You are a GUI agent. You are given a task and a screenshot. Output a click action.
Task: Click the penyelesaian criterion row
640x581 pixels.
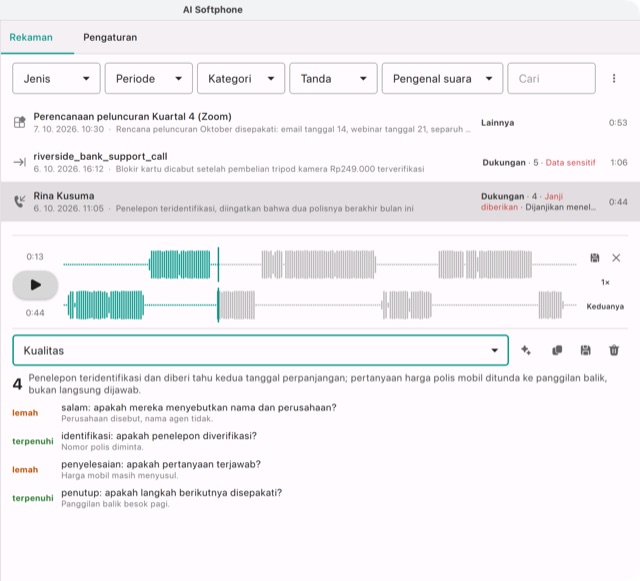pyautogui.click(x=320, y=470)
